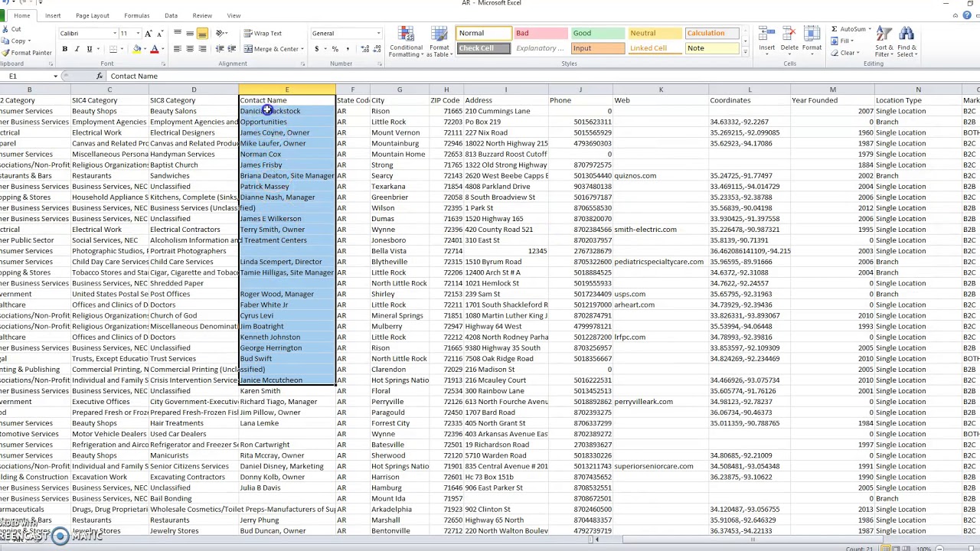Open the fill color dropdown arrow
Screen dimensions: 980x551
(x=145, y=49)
